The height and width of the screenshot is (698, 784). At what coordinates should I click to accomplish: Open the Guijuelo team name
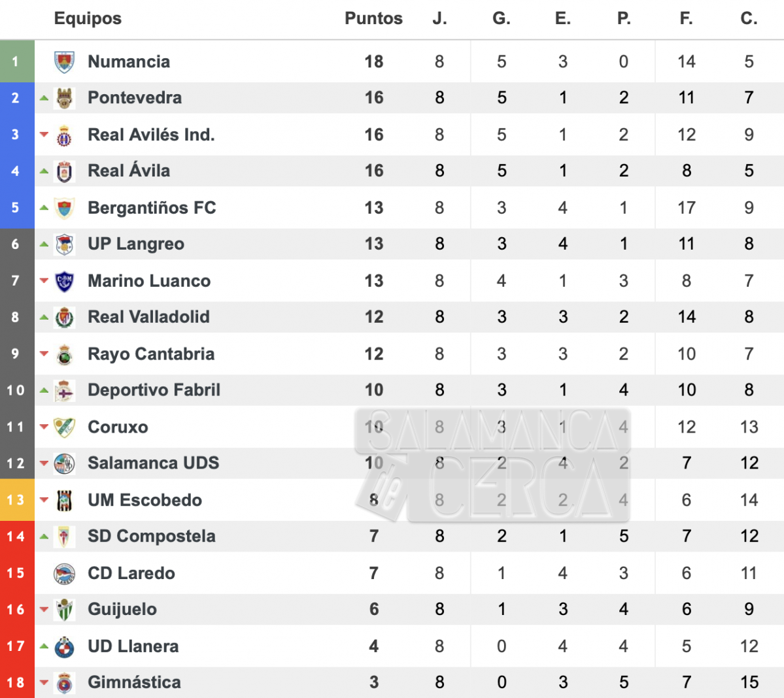pos(122,610)
